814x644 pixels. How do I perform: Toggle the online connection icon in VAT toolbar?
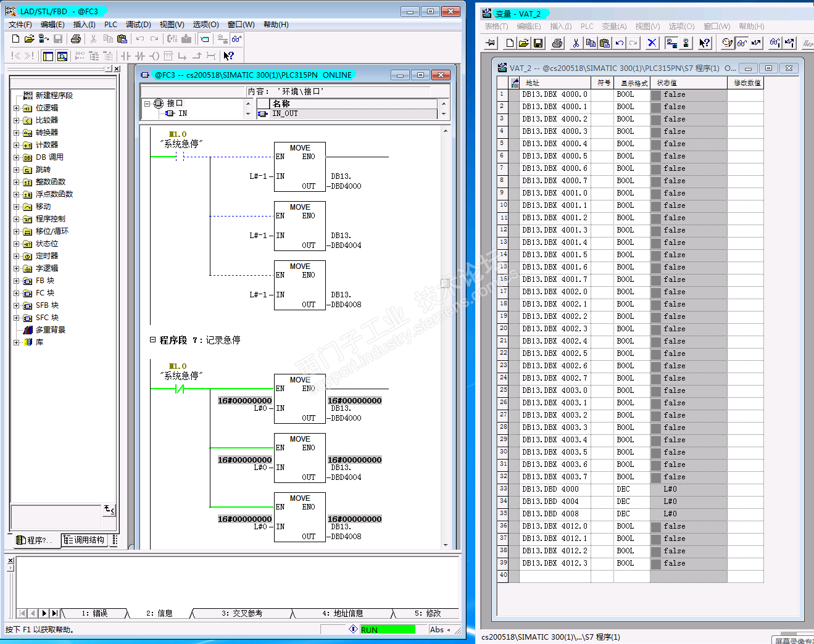click(671, 43)
